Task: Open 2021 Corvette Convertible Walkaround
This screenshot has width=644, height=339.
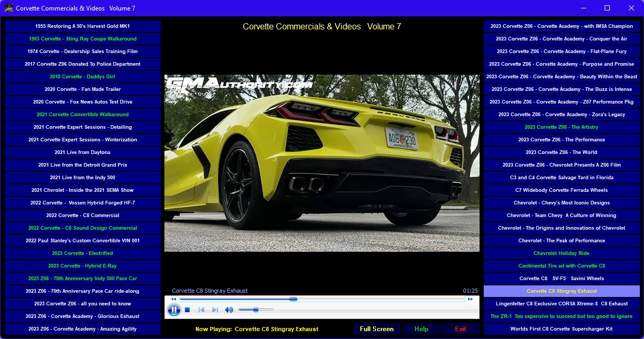Action: 82,115
